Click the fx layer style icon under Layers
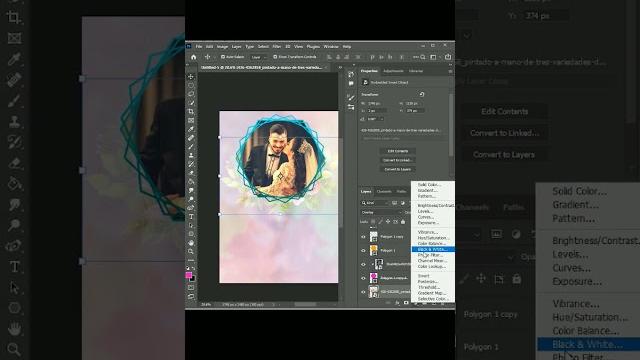Image resolution: width=640 pixels, height=360 pixels. (397, 303)
